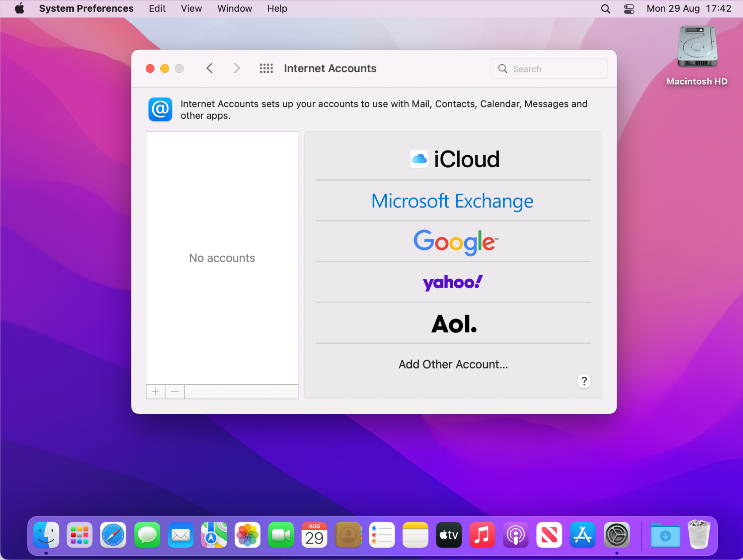Image resolution: width=743 pixels, height=560 pixels.
Task: Open News from the Dock
Action: [549, 535]
